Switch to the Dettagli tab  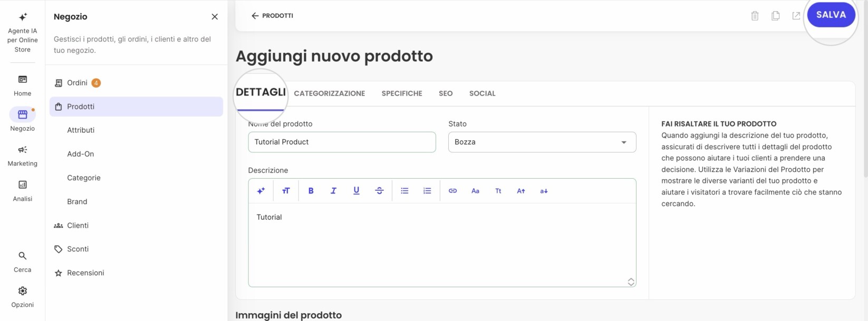pyautogui.click(x=261, y=92)
